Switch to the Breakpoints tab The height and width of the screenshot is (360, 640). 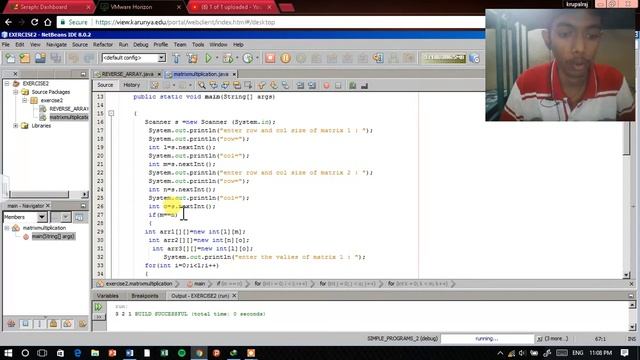pos(145,296)
